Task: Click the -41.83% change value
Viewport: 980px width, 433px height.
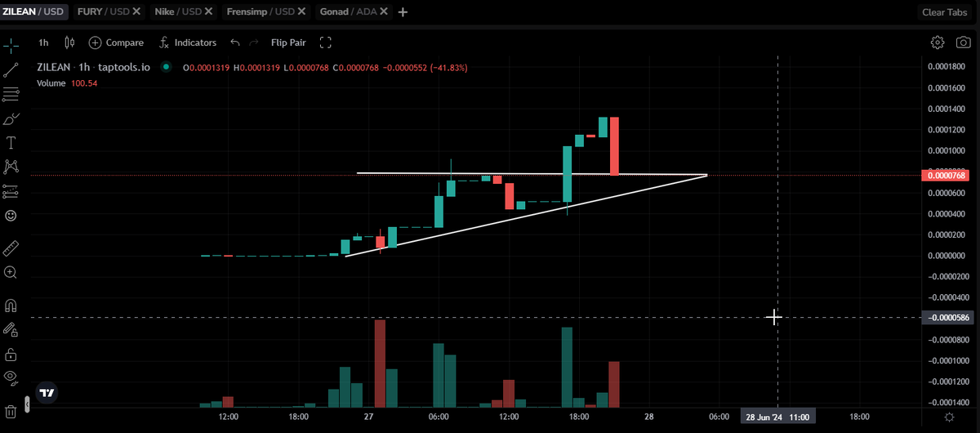Action: pyautogui.click(x=448, y=68)
